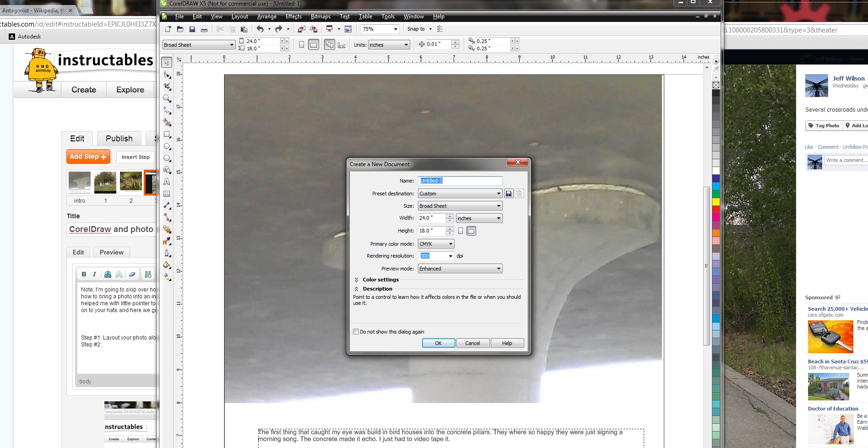This screenshot has height=448, width=868.
Task: Click Add Step on Instructables page
Action: (x=88, y=157)
